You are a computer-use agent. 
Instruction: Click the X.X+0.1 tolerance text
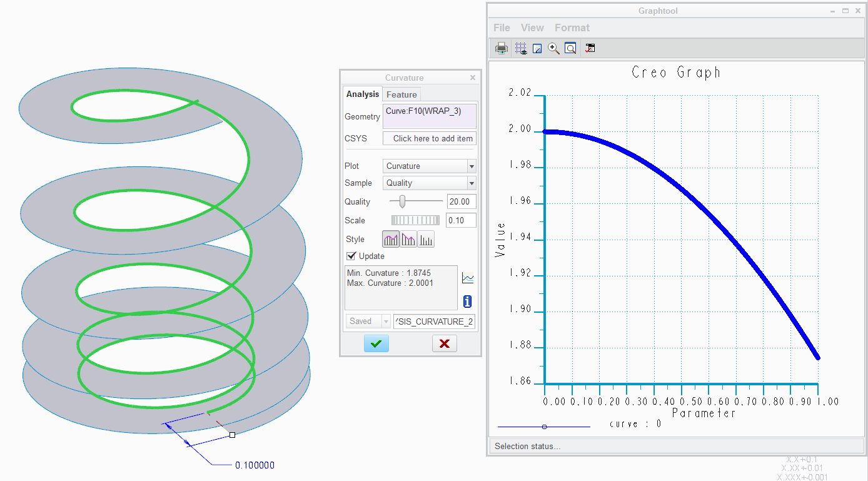801,459
